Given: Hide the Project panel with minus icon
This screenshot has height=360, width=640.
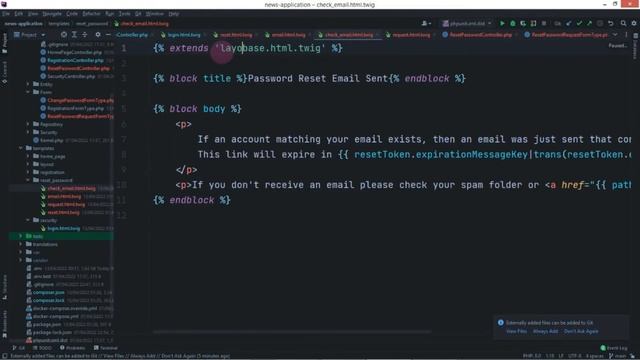Looking at the screenshot, I should pos(108,35).
